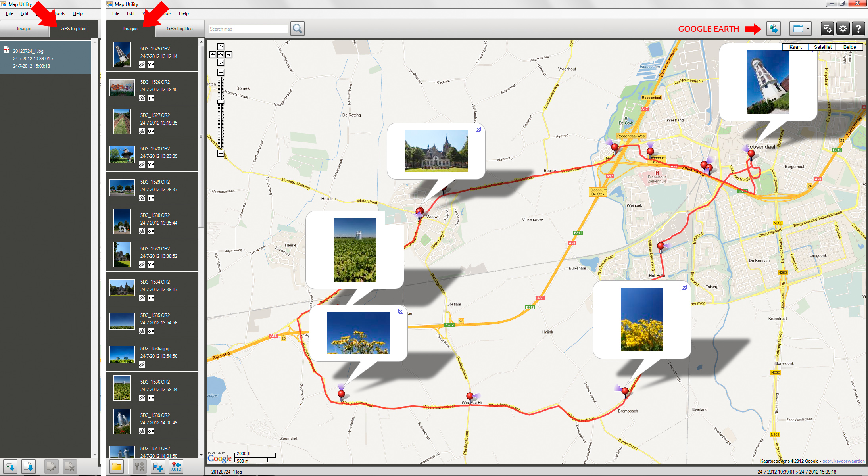The width and height of the screenshot is (868, 476).
Task: Select GPS log files tab in log-list window
Action: 73,29
